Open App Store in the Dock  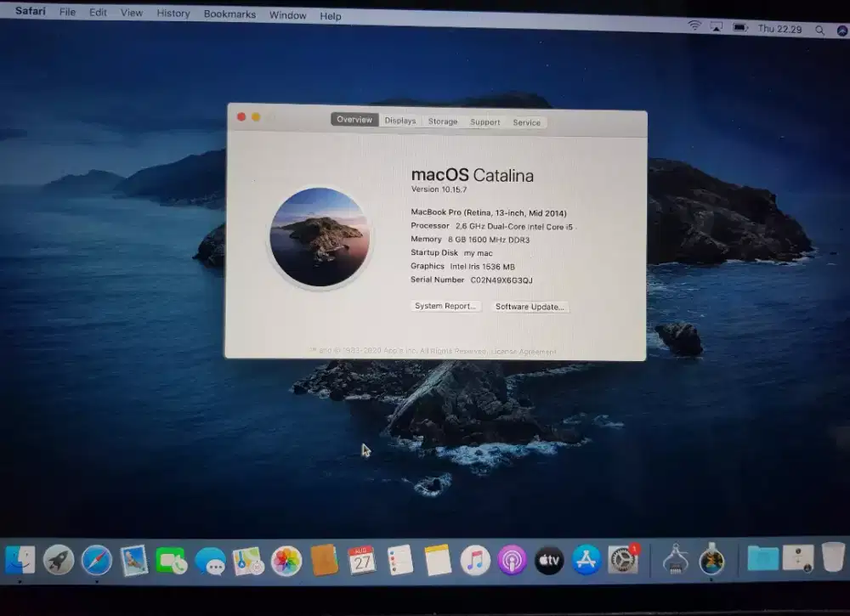[586, 561]
